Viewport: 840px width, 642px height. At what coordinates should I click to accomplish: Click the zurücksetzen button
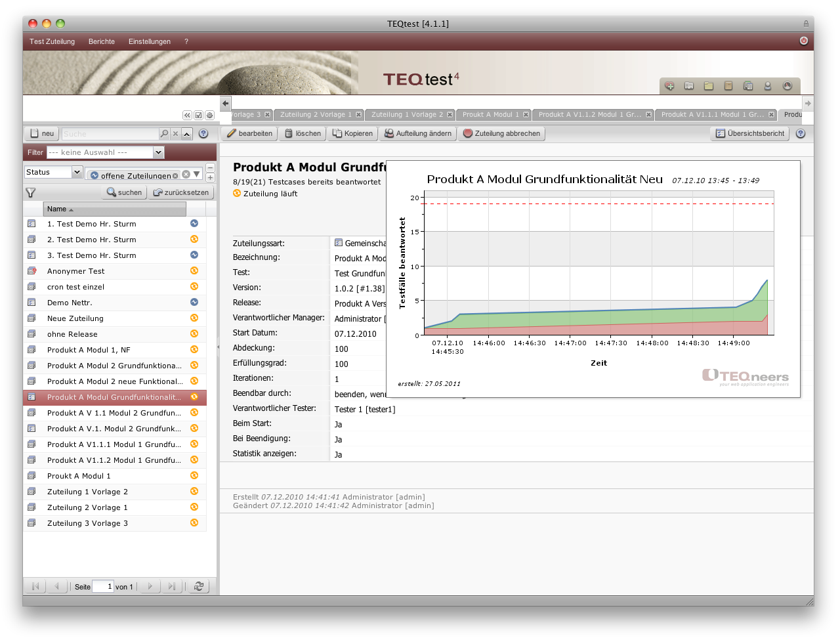click(180, 192)
